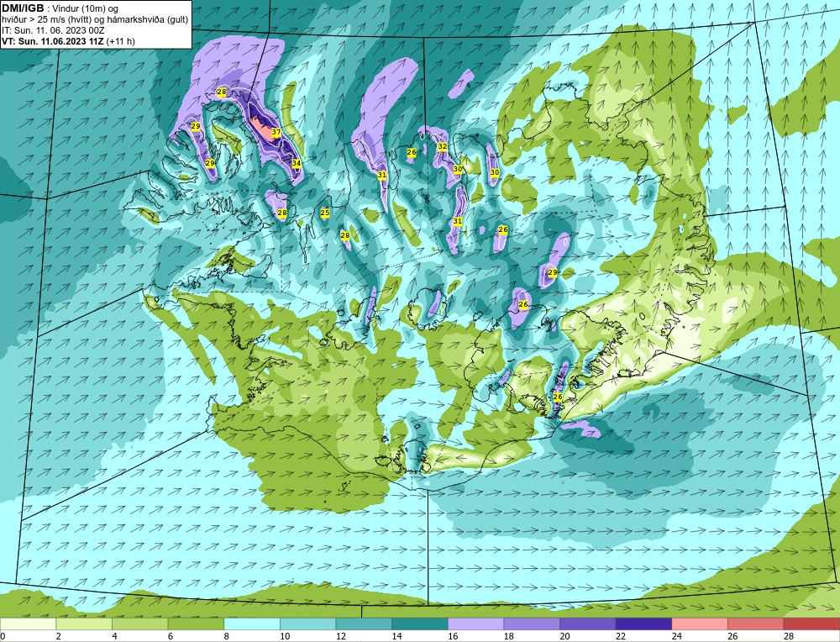
Task: Click the number 26 on the bottom color scale
Action: [x=732, y=636]
